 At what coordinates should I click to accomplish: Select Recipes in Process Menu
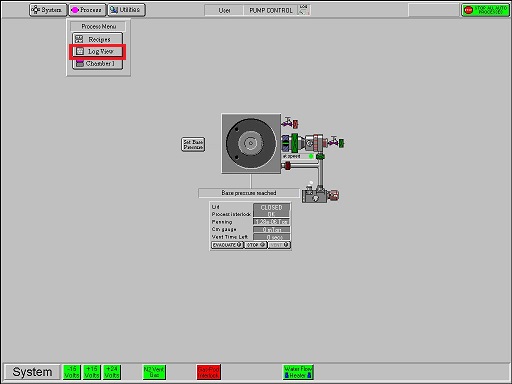click(98, 39)
